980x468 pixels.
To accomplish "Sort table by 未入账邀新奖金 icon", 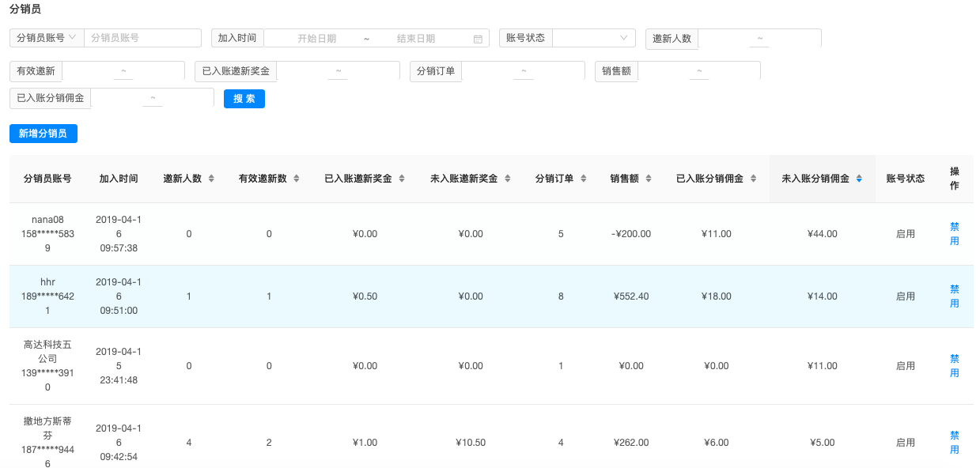I will click(x=508, y=179).
